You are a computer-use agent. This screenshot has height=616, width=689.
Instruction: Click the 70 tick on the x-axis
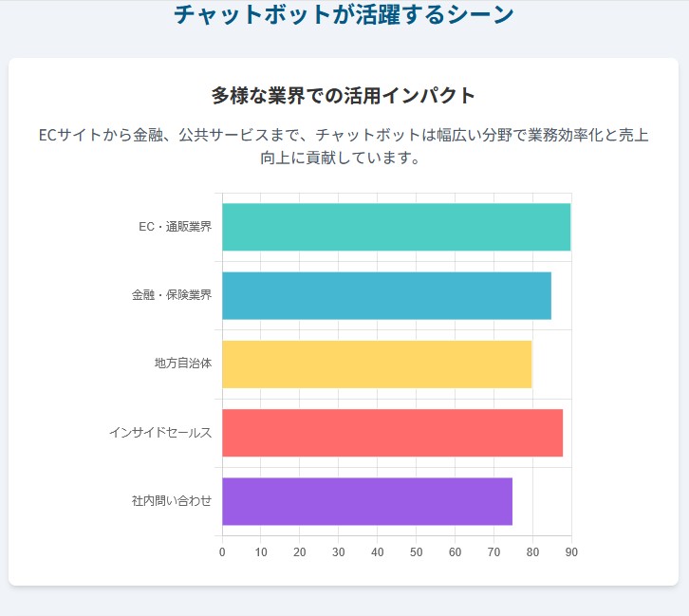[493, 552]
